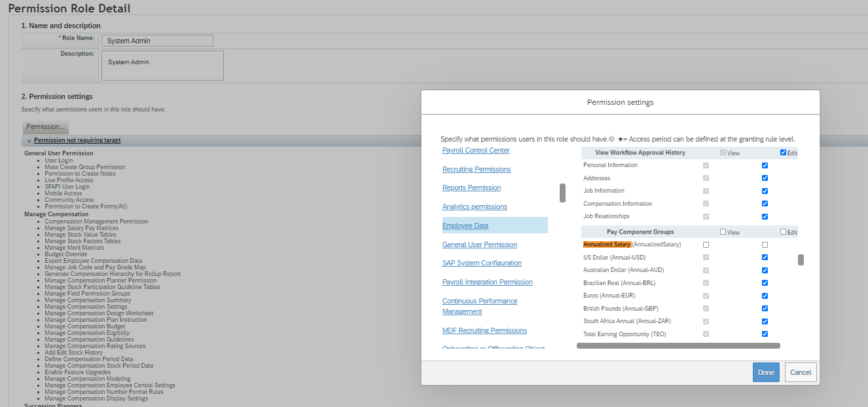Click 'Permission to Create Notes' list item

pos(81,174)
